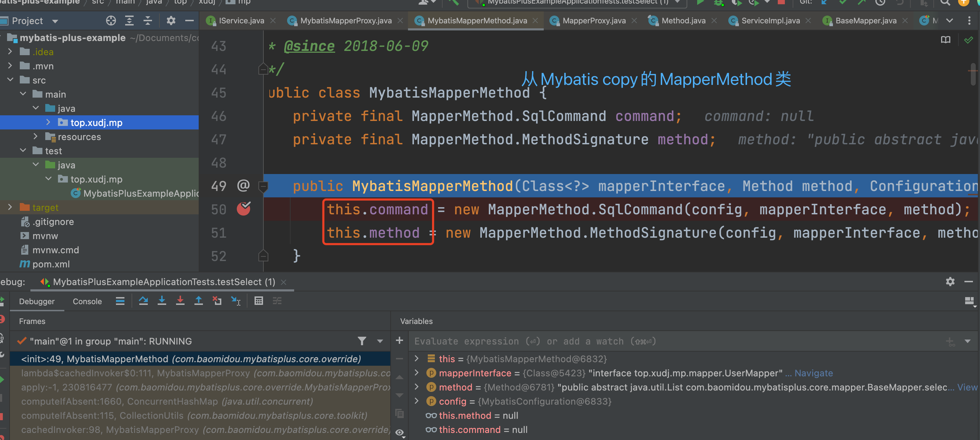Expand the .idea folder
Image resolution: width=980 pixels, height=440 pixels.
(x=10, y=52)
